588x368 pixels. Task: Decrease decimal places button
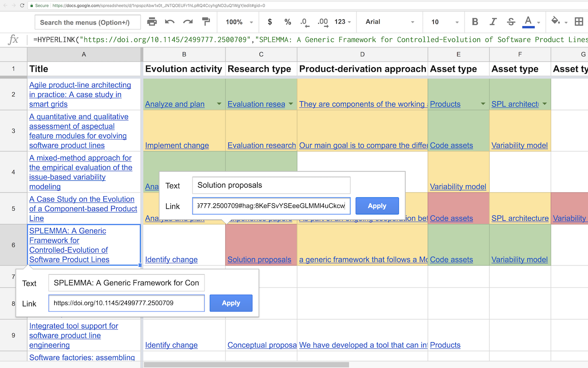(304, 22)
